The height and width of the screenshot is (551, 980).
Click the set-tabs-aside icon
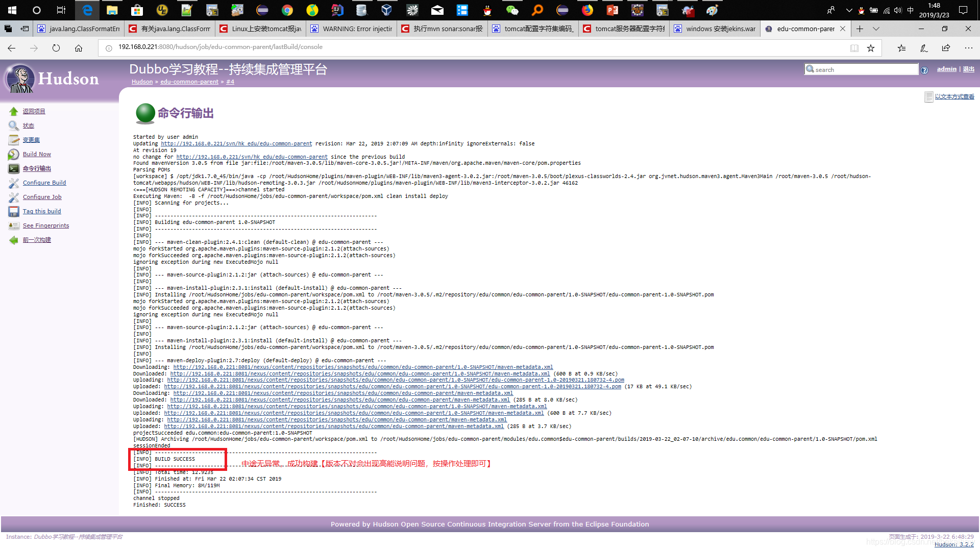[24, 29]
